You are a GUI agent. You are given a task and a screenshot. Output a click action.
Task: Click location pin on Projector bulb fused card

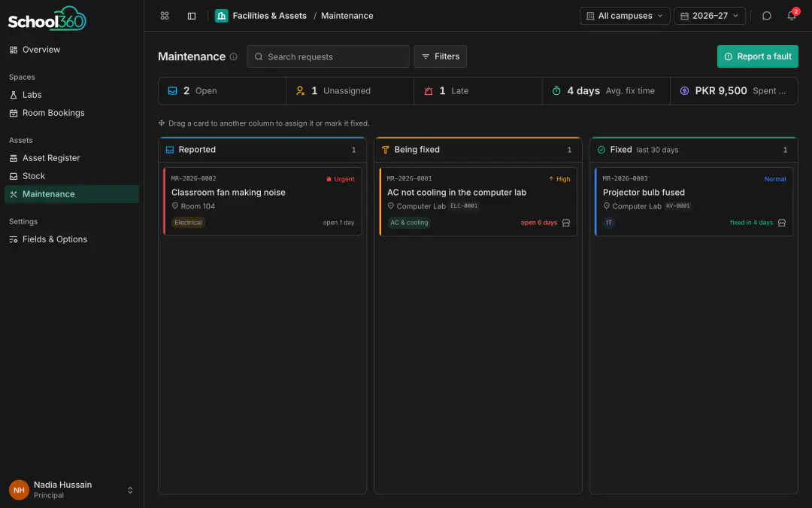pos(607,205)
